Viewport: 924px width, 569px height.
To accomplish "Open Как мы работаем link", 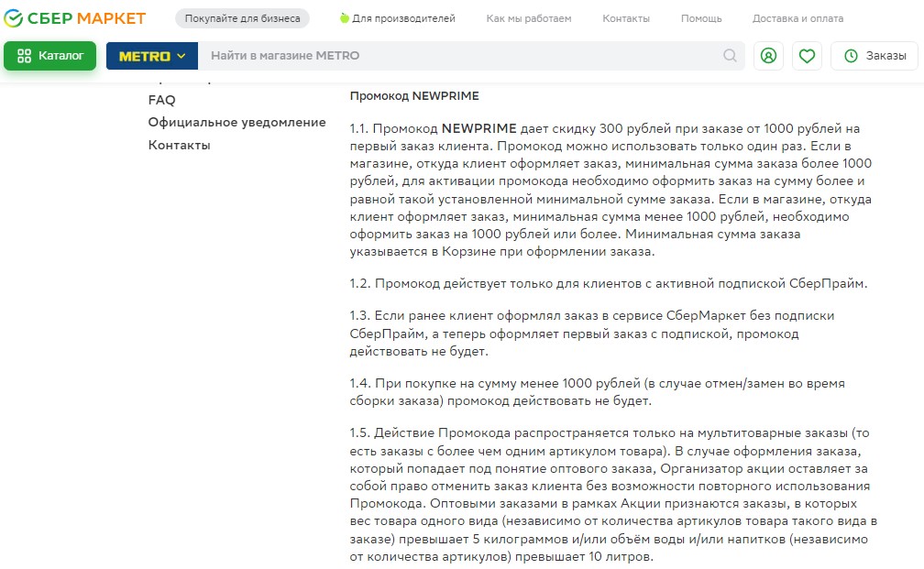I will point(529,18).
